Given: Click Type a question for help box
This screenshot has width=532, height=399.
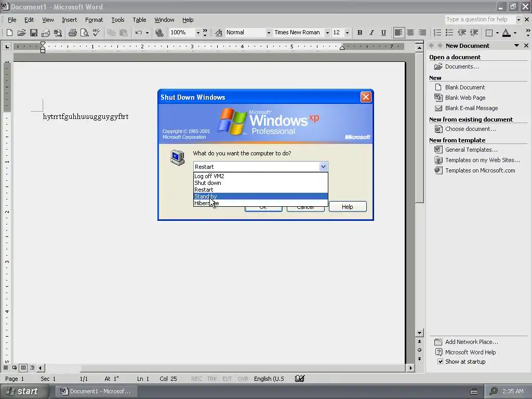Looking at the screenshot, I should click(480, 19).
